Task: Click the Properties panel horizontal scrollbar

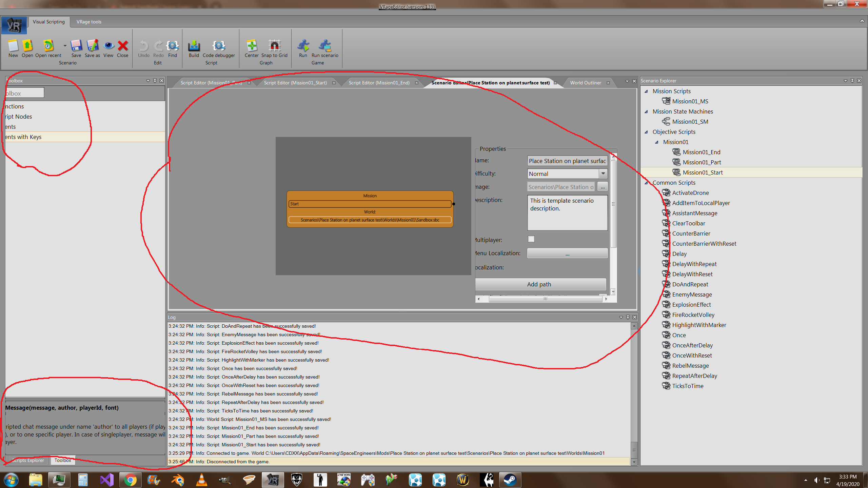Action: coord(545,299)
